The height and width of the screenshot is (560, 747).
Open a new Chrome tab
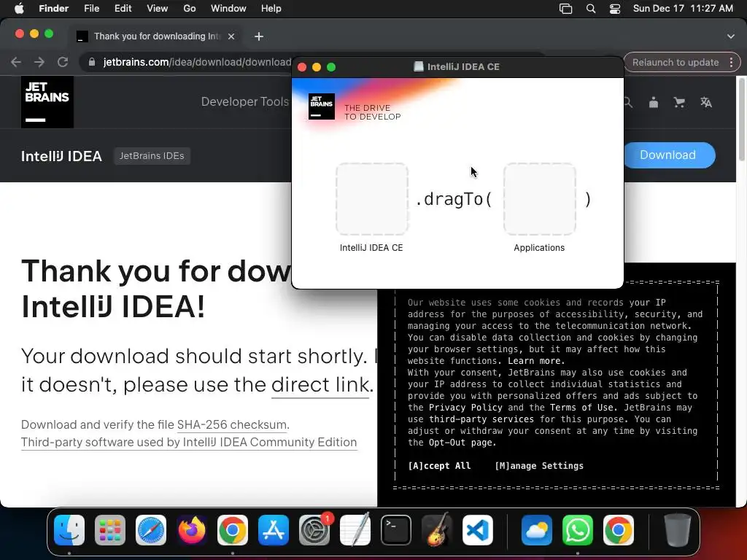(x=259, y=36)
